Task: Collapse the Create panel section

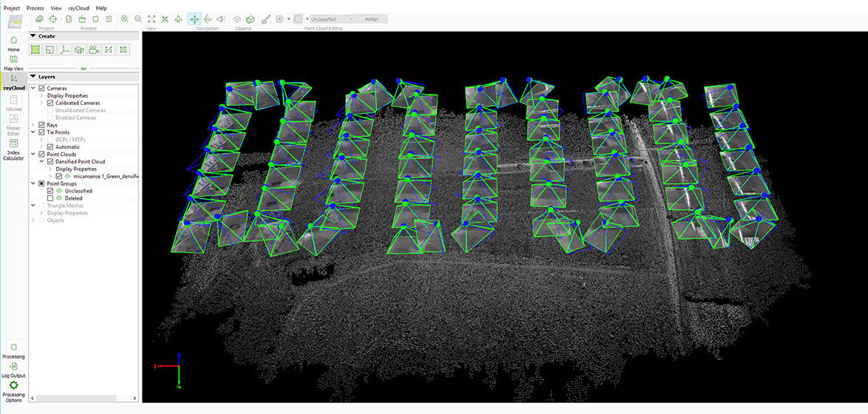Action: [x=33, y=36]
